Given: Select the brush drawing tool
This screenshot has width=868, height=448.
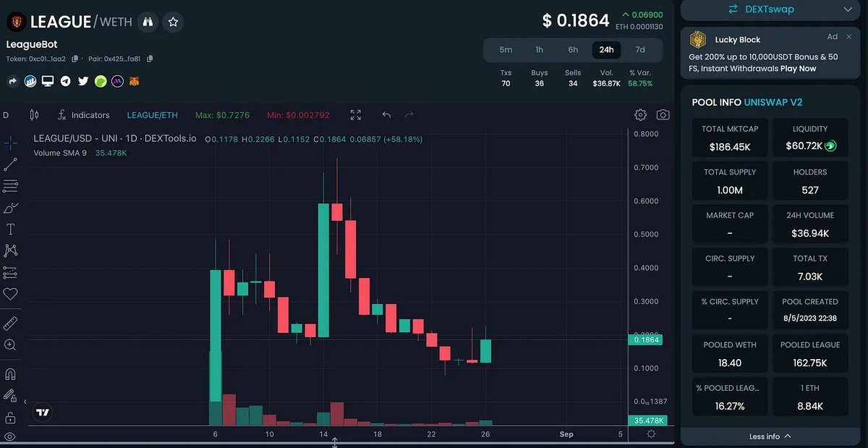Looking at the screenshot, I should pos(11,208).
